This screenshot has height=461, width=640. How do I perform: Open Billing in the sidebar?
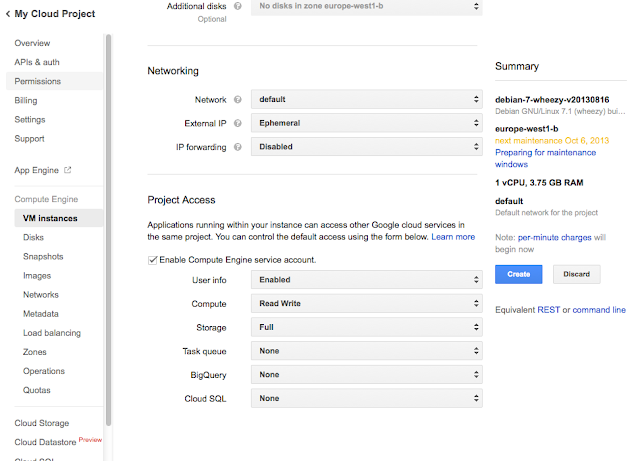(26, 100)
